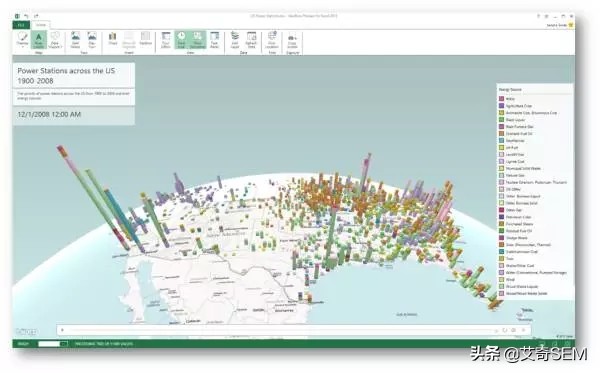
Task: Click the Wind legend entry
Action: pos(507,279)
